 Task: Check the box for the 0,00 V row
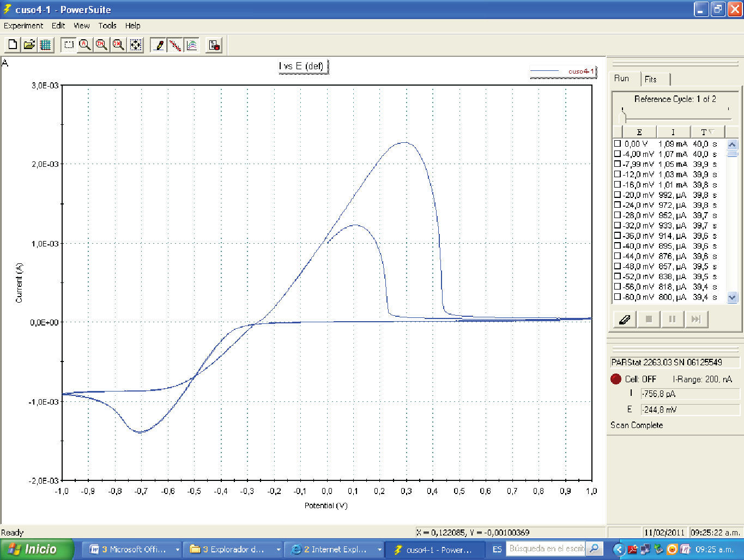tap(618, 144)
